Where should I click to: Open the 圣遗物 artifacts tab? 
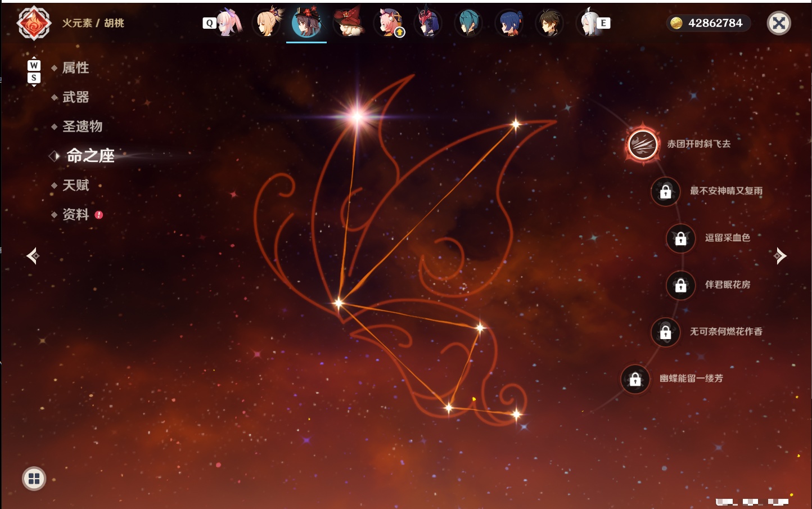pyautogui.click(x=82, y=127)
